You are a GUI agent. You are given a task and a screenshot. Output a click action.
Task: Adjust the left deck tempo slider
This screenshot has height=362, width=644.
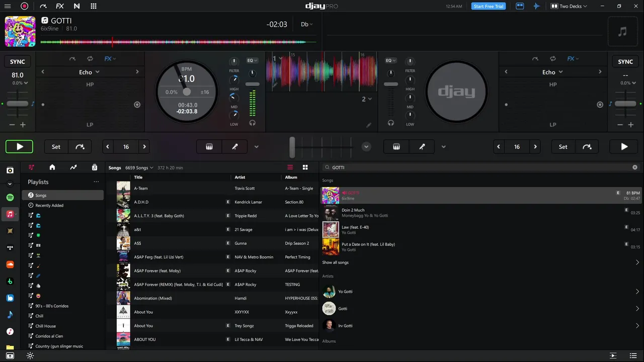point(18,104)
